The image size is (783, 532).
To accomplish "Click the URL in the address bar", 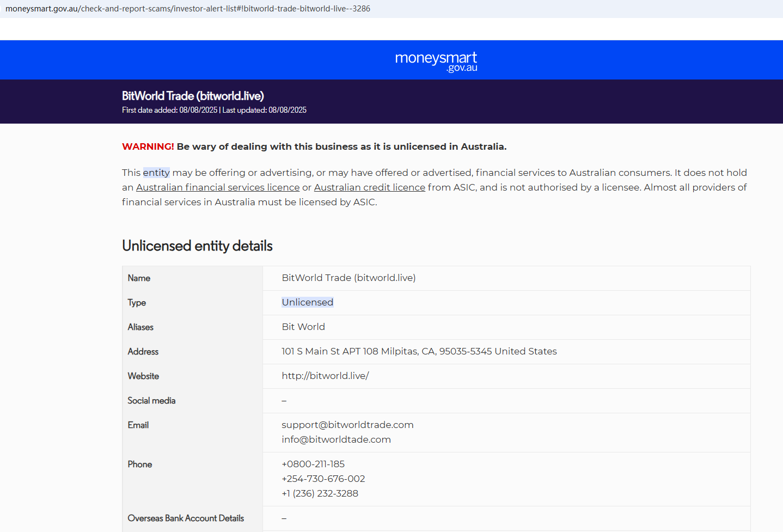I will click(188, 9).
